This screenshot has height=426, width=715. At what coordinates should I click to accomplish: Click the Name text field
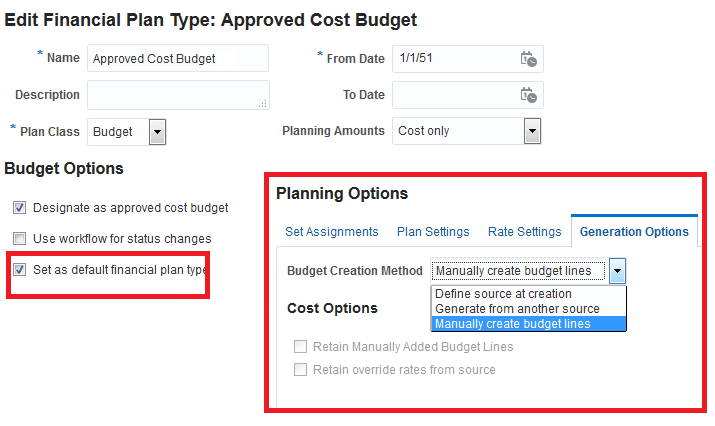[177, 59]
